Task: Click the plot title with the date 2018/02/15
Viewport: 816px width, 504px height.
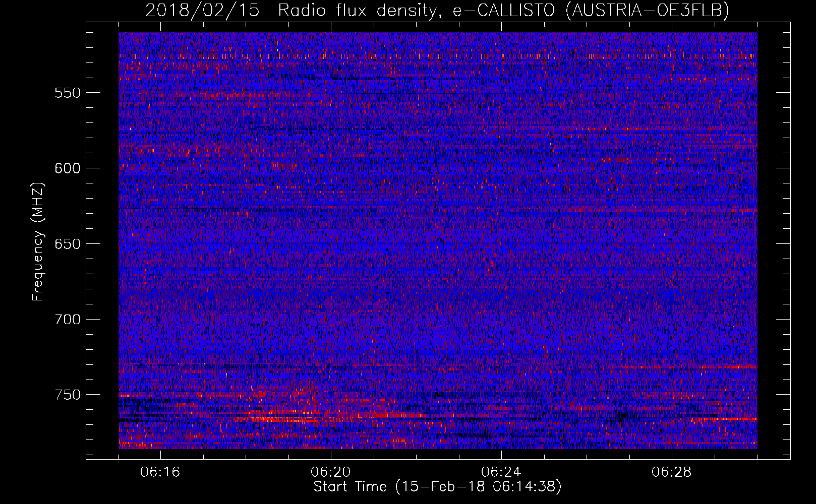Action: pos(437,10)
